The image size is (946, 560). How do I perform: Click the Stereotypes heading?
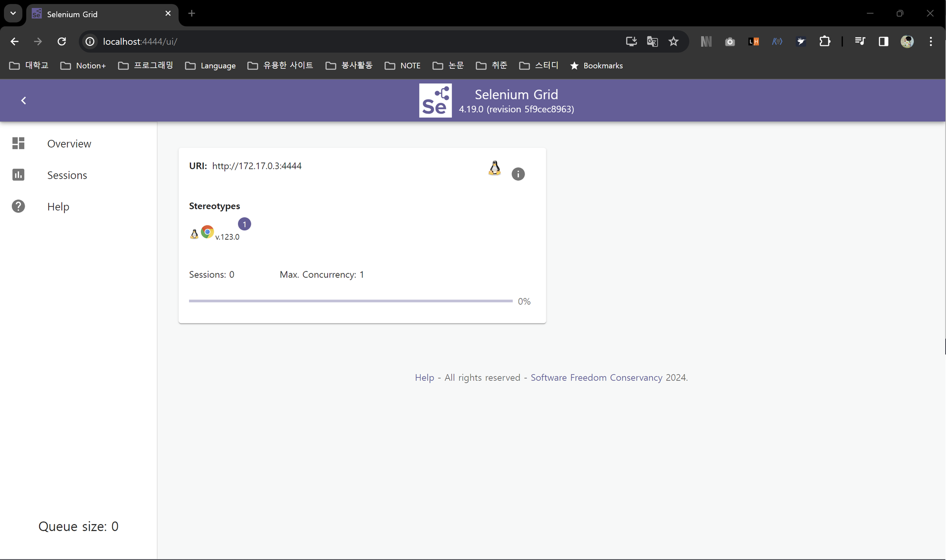[x=214, y=206]
